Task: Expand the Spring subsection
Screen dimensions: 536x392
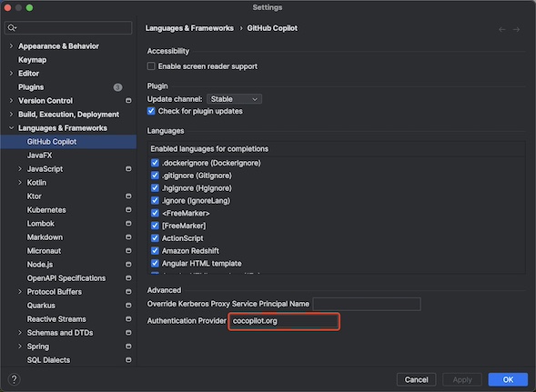Action: pos(20,347)
